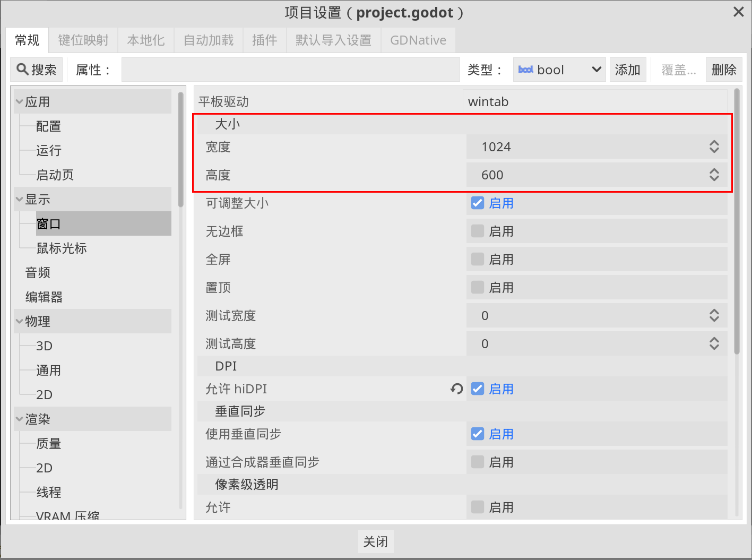Click the 关闭 button
752x560 pixels.
pos(376,541)
